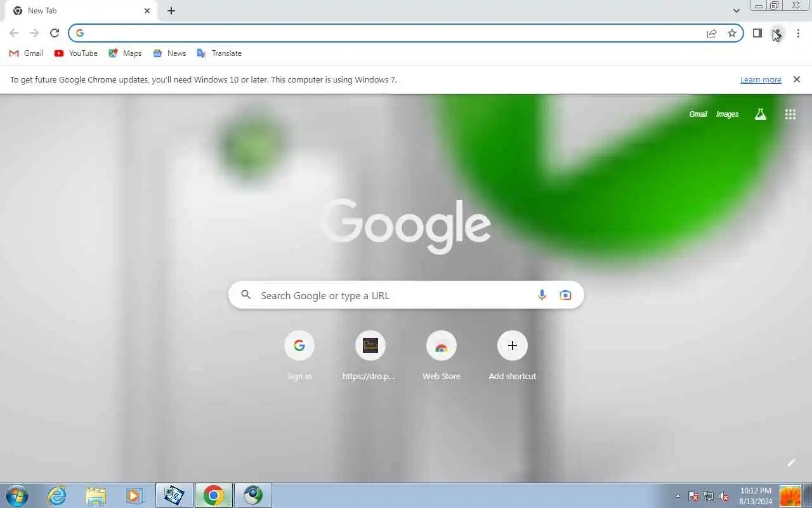812x508 pixels.
Task: Open the Gmail bookmark
Action: tap(26, 53)
